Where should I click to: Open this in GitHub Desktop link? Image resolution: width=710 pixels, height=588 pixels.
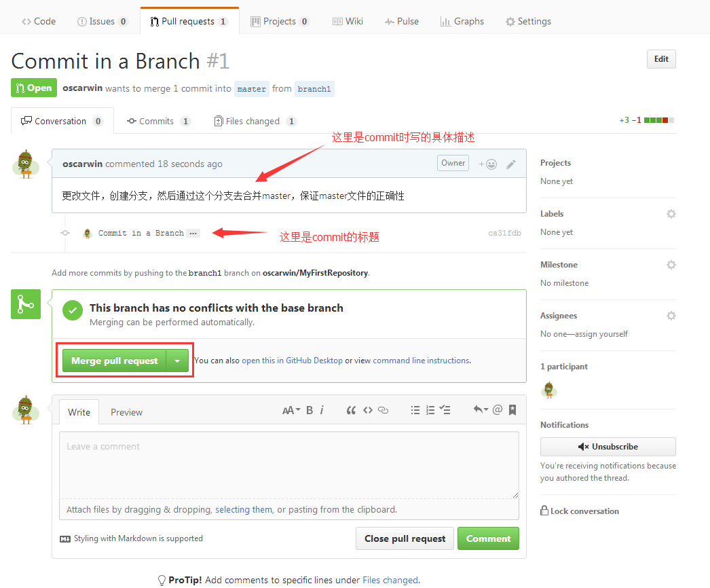(x=292, y=360)
